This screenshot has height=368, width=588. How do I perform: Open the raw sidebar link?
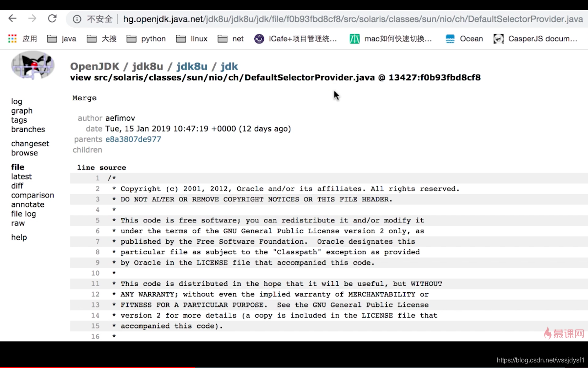18,223
